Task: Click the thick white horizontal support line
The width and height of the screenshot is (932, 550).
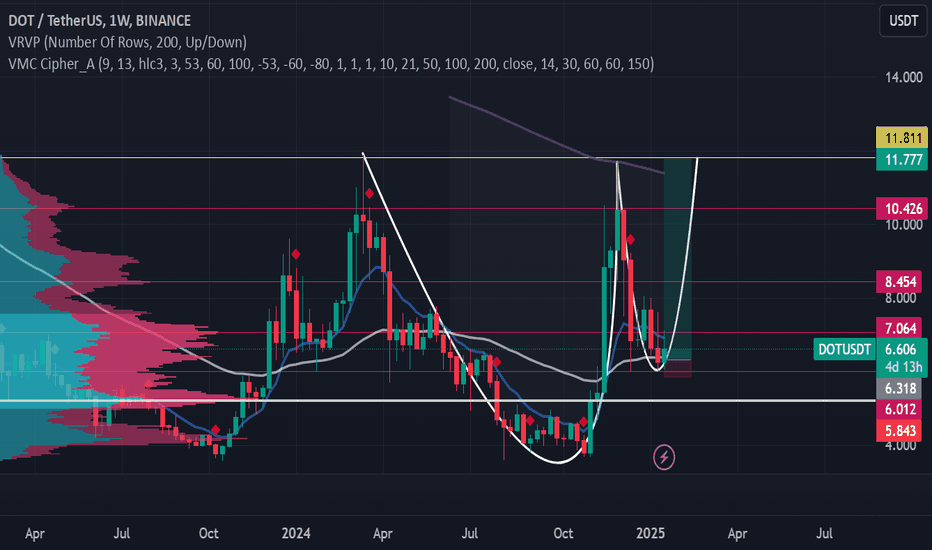Action: [x=438, y=400]
